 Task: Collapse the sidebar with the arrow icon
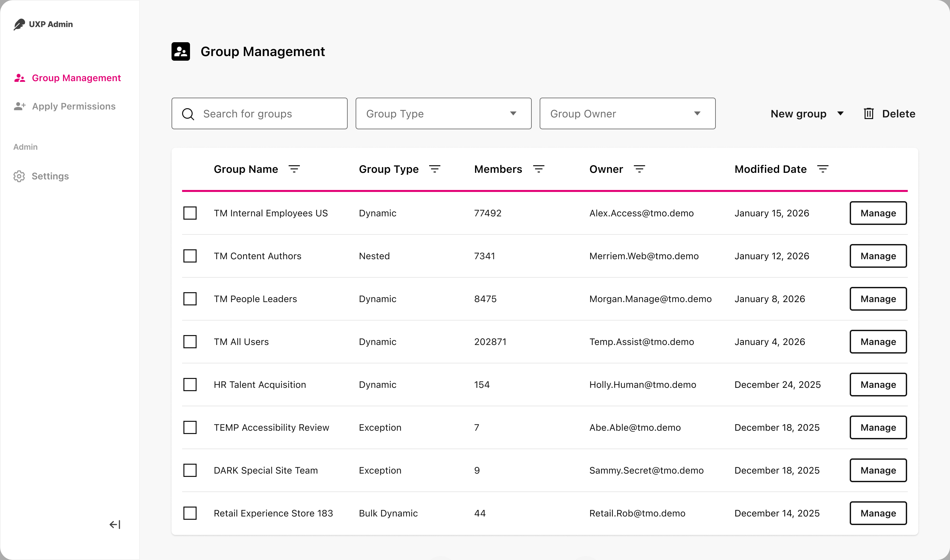115,524
